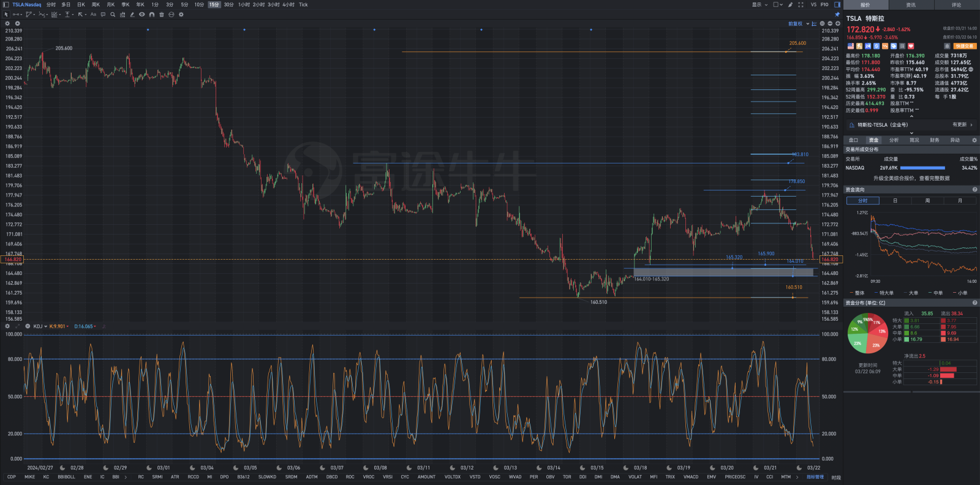980x485 pixels.
Task: Click 大单 net outflow red bar
Action: 948,369
